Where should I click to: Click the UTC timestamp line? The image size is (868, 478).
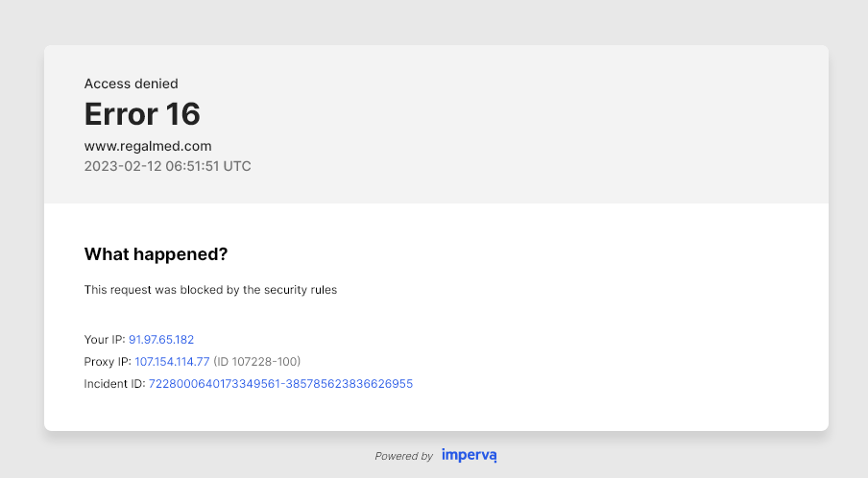pyautogui.click(x=167, y=166)
